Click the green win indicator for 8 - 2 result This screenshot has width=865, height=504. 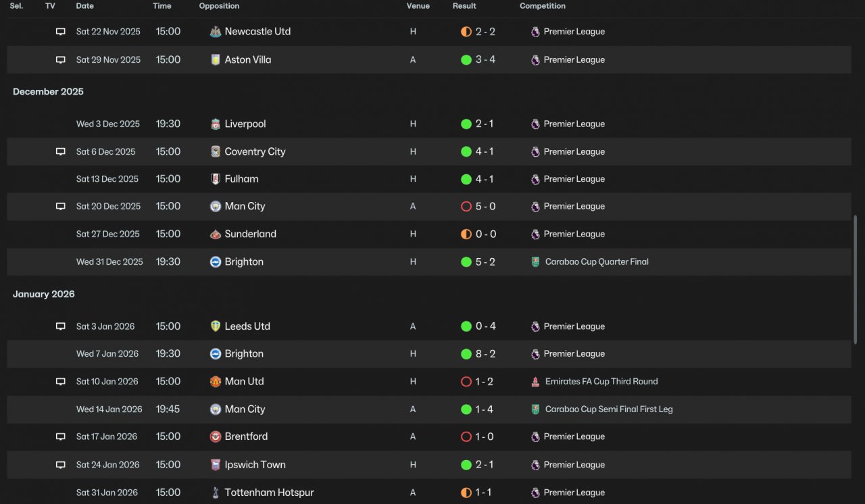tap(466, 354)
